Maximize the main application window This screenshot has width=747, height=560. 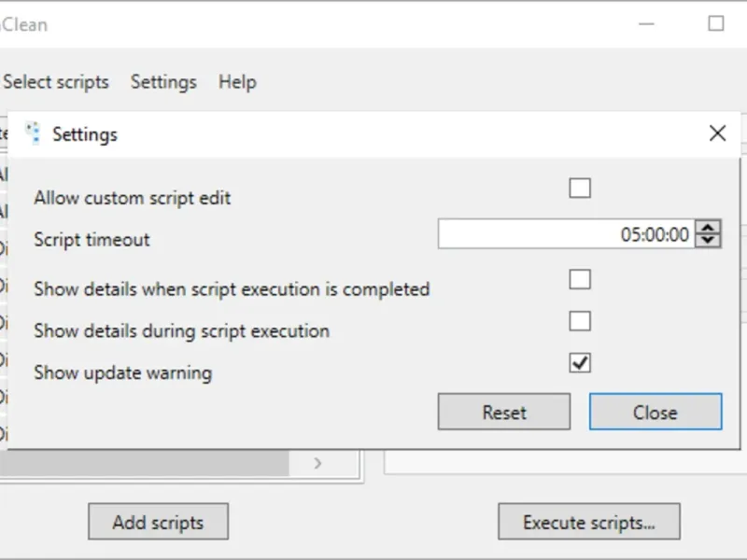[716, 24]
